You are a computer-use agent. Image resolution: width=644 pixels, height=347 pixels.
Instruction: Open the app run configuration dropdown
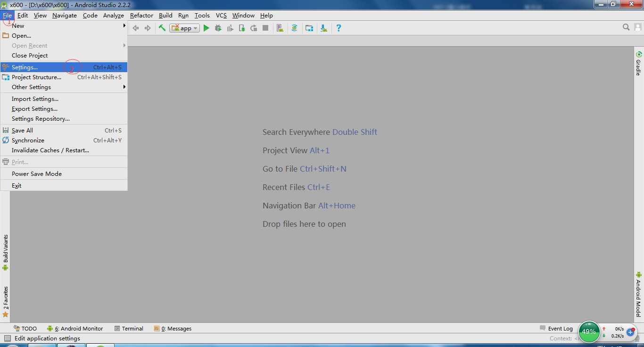[x=185, y=28]
